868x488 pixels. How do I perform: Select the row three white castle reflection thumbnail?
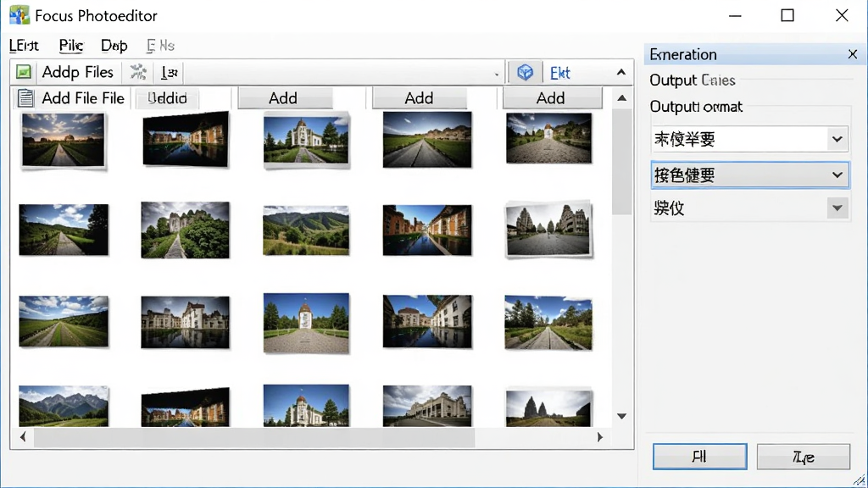[185, 322]
